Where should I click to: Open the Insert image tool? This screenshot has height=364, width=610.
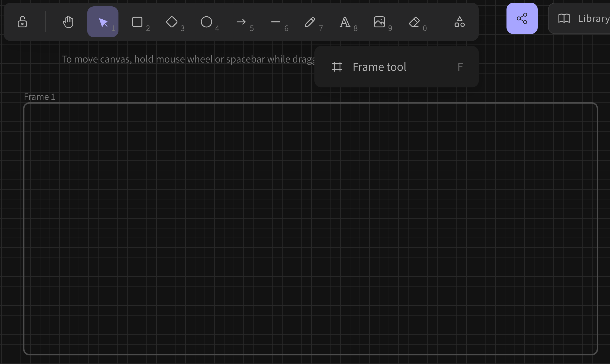379,22
